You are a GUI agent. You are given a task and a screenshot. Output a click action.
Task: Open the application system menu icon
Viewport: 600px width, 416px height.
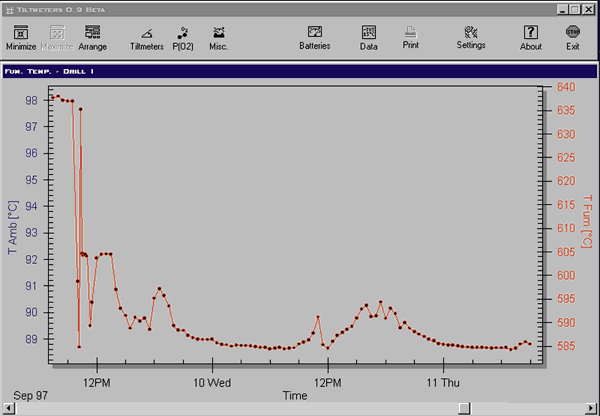[x=10, y=7]
